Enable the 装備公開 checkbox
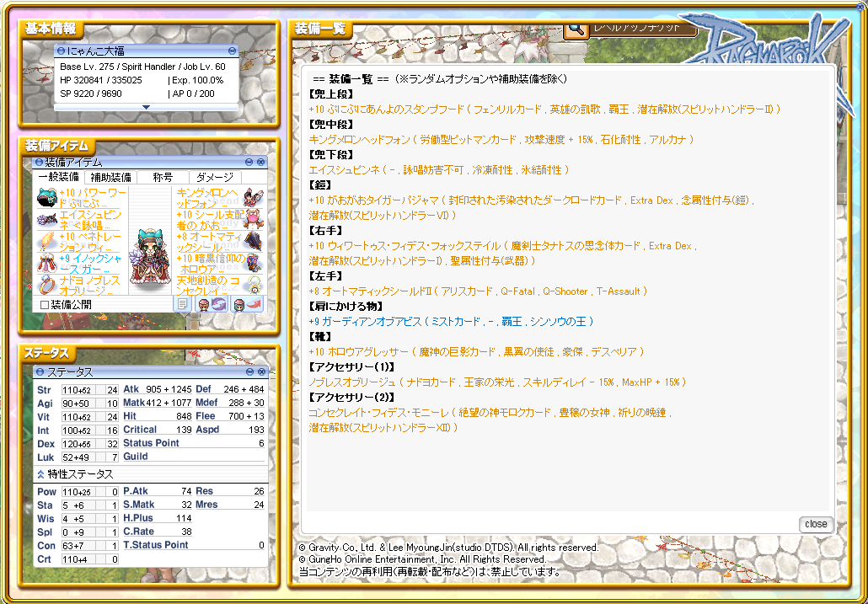This screenshot has height=604, width=868. pyautogui.click(x=45, y=305)
